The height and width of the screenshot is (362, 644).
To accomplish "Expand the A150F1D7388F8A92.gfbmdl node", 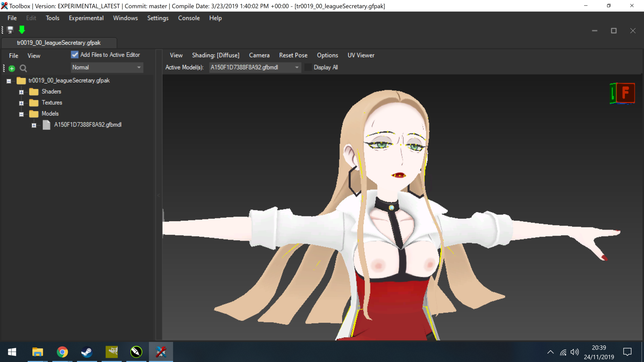I will pyautogui.click(x=34, y=125).
